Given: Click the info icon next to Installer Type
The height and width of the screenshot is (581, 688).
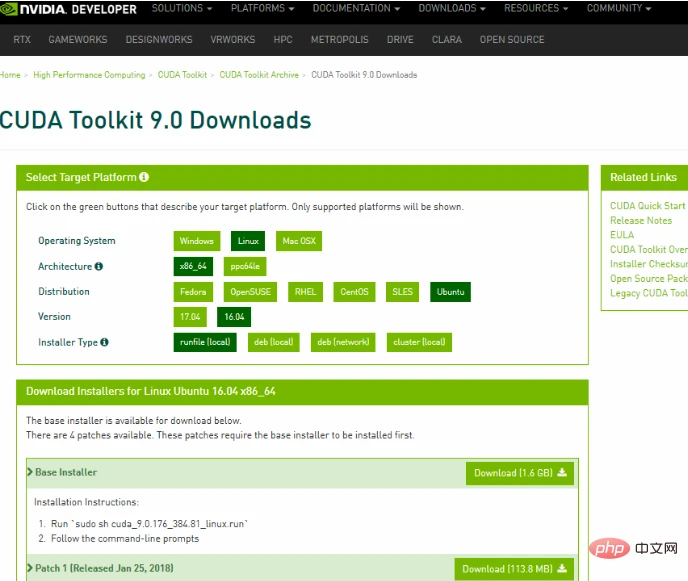Looking at the screenshot, I should [104, 342].
